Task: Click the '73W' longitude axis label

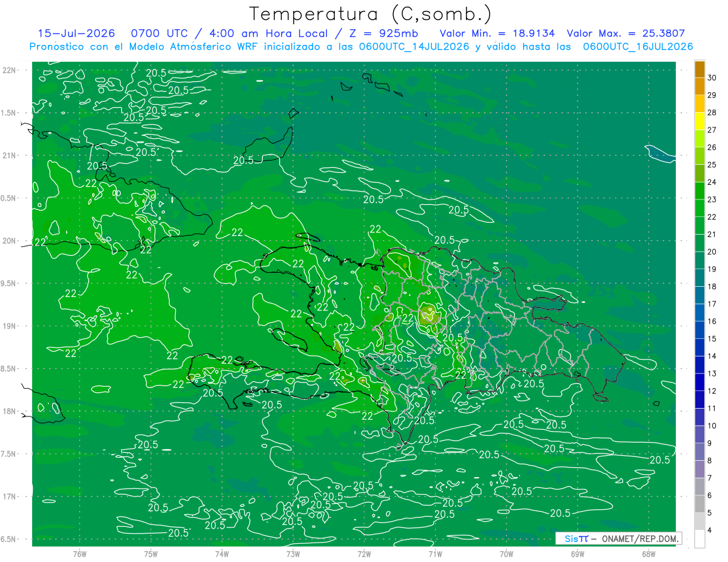Action: tap(293, 554)
